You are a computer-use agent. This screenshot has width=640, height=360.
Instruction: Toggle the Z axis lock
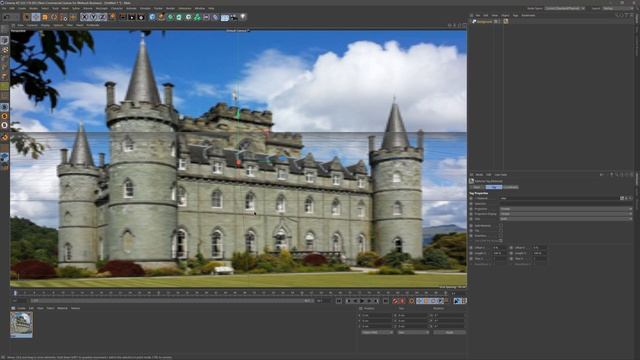click(x=102, y=17)
